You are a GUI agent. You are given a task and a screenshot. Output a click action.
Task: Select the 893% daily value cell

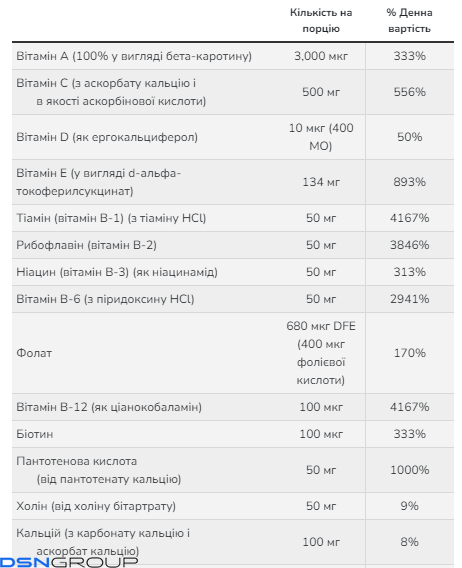click(x=409, y=182)
